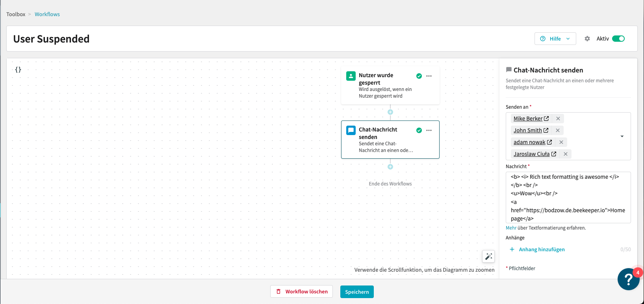Click the 0/50 attachment counter
This screenshot has height=304, width=644.
coord(625,250)
